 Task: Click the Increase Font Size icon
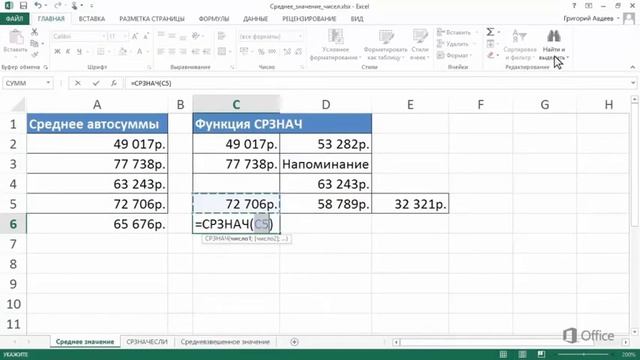pyautogui.click(x=135, y=36)
